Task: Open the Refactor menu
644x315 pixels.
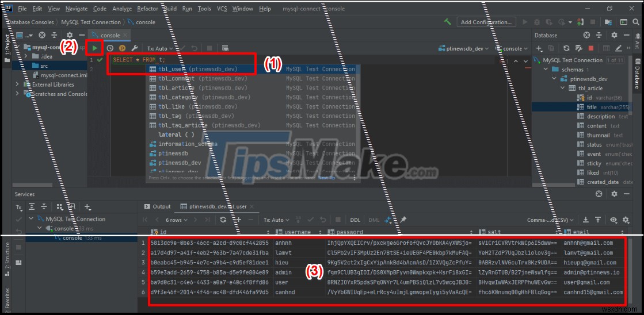Action: [147, 9]
